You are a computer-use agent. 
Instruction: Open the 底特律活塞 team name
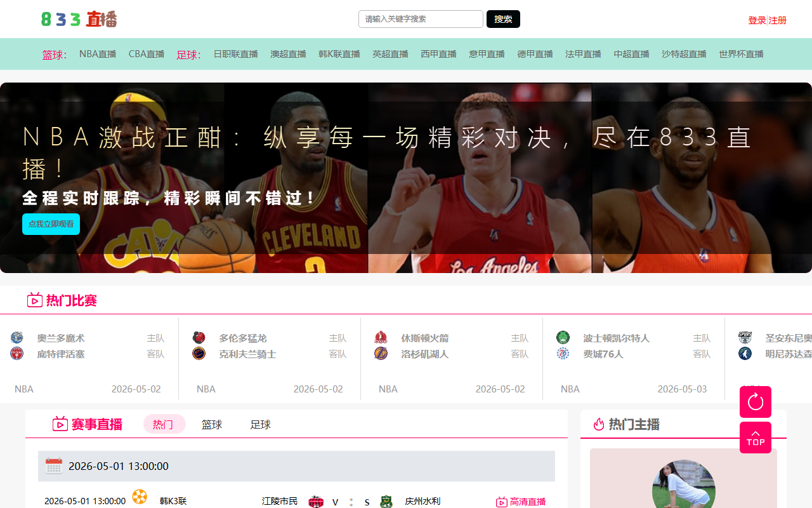(x=61, y=354)
